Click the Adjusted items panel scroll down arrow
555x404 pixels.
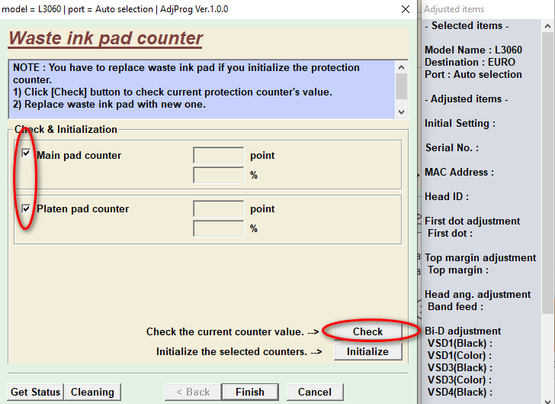548,399
